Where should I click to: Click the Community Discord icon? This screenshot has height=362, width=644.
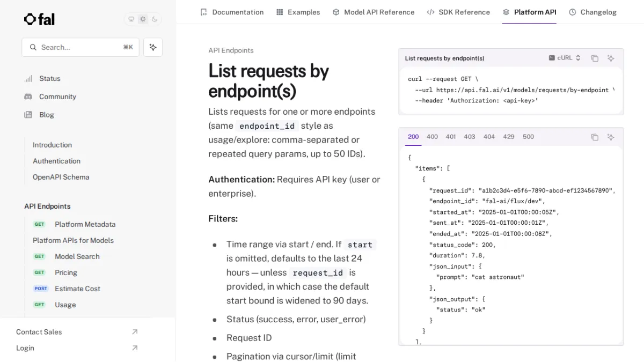click(x=28, y=97)
